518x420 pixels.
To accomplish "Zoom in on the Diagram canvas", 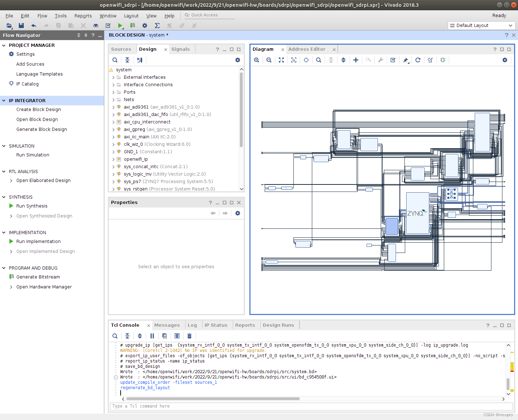I will coord(257,60).
